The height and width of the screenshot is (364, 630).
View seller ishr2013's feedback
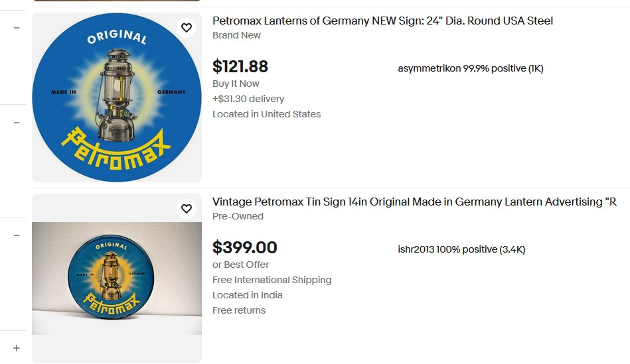click(x=461, y=249)
